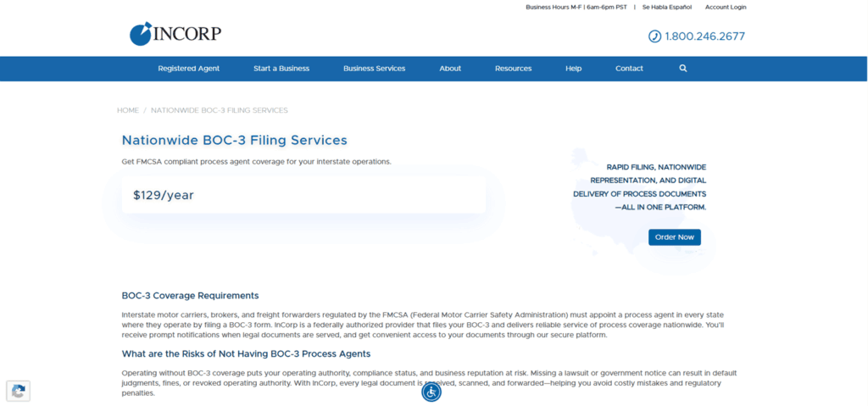Open the Account Login link
The image size is (868, 406).
coord(726,7)
